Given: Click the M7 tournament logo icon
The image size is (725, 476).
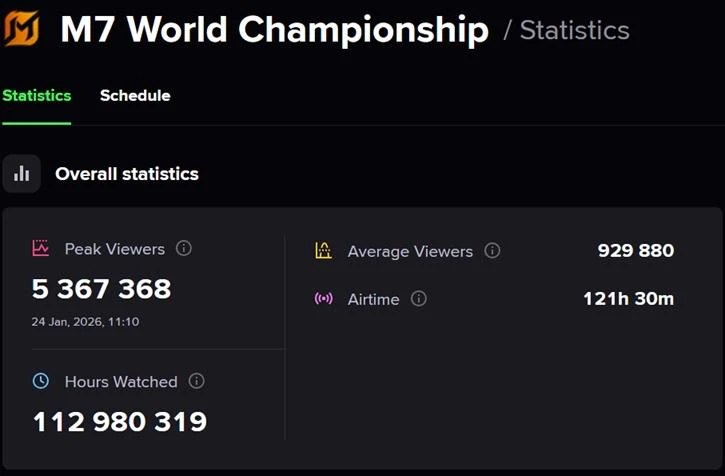Looking at the screenshot, I should coord(21,28).
